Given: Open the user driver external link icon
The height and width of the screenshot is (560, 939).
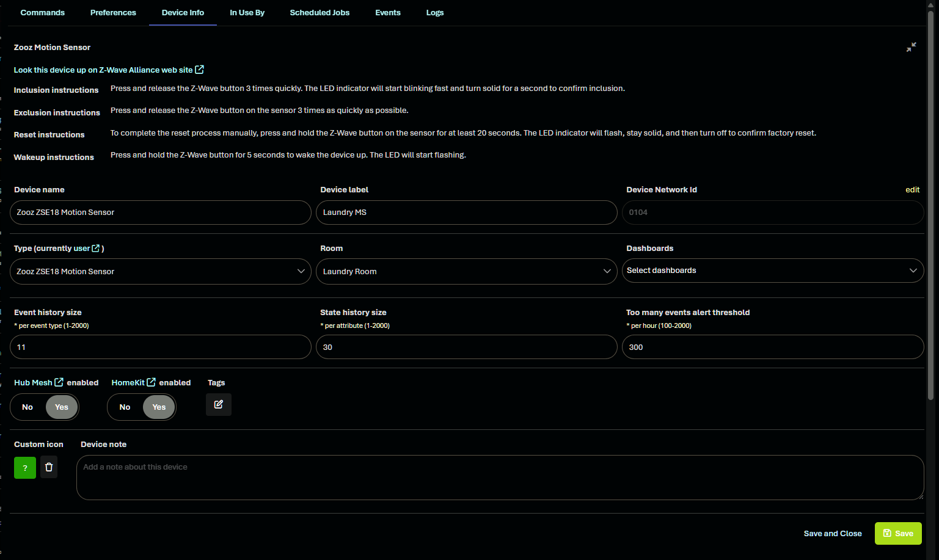Looking at the screenshot, I should tap(96, 248).
